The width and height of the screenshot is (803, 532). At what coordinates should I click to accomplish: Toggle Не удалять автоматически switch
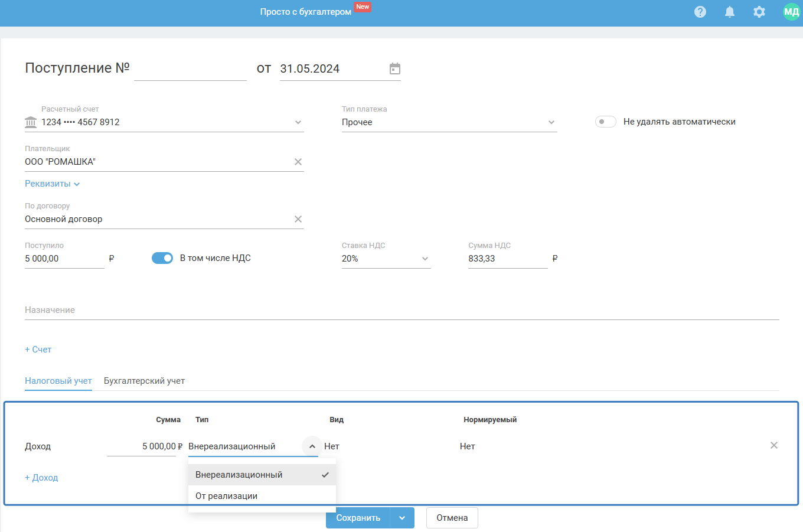tap(605, 122)
